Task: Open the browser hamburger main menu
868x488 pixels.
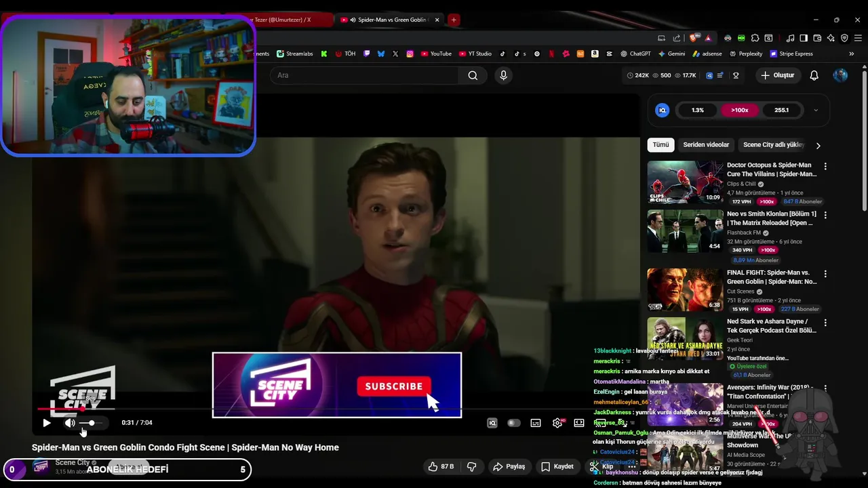Action: click(857, 38)
